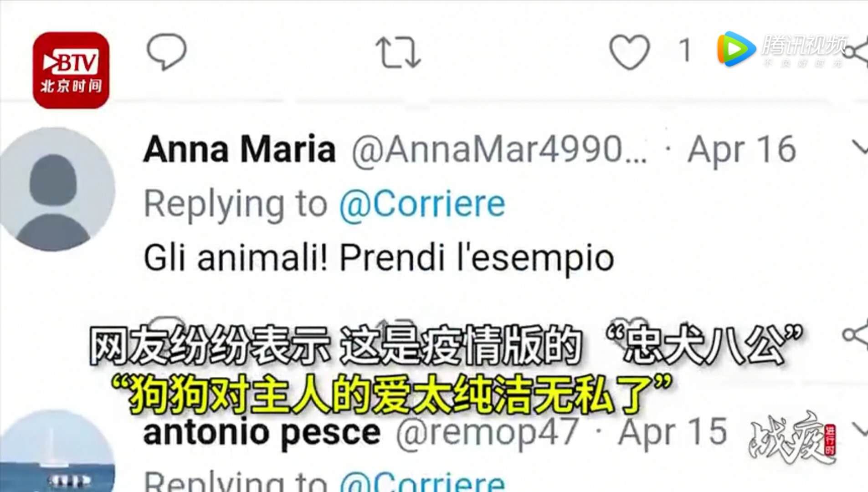Expand options chevron on Anna Maria's tweet

pos(859,147)
